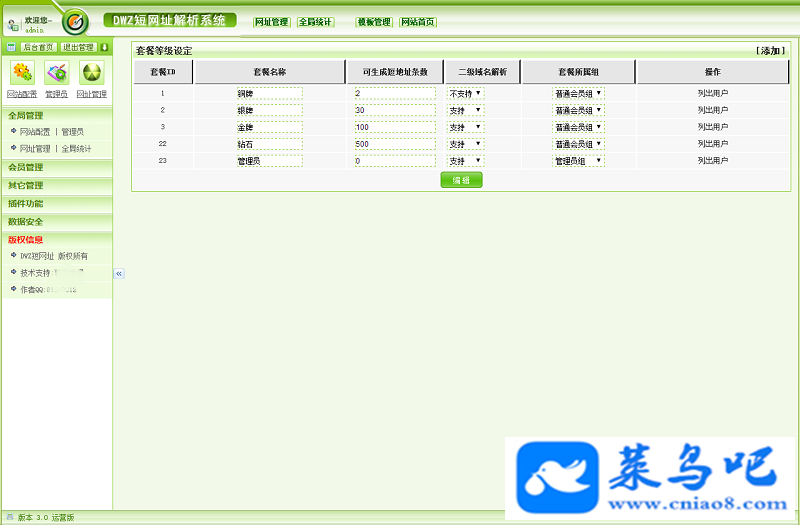The image size is (800, 525).
Task: Click the short URL count field showing 0
Action: coord(395,161)
